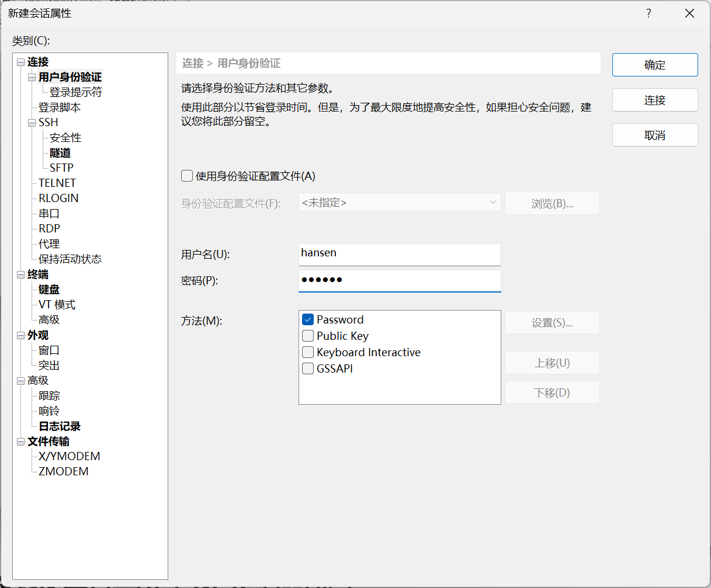Uncheck the Password method checkbox
This screenshot has height=588, width=711.
pos(308,319)
